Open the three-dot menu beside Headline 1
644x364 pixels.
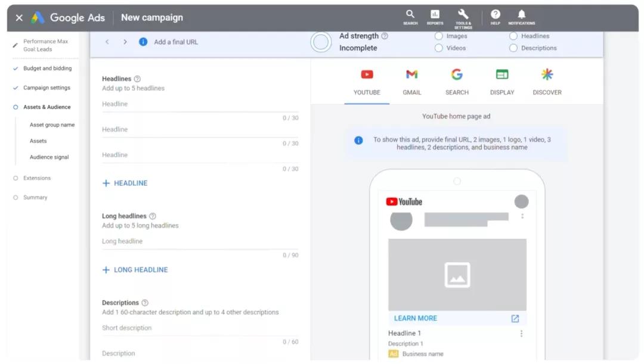click(522, 334)
